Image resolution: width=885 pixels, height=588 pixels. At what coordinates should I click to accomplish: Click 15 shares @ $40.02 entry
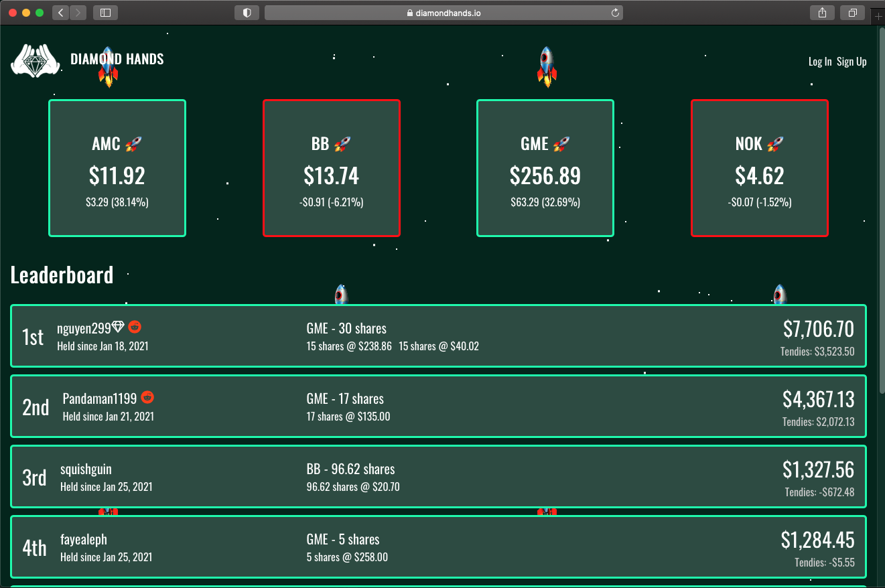pyautogui.click(x=439, y=346)
